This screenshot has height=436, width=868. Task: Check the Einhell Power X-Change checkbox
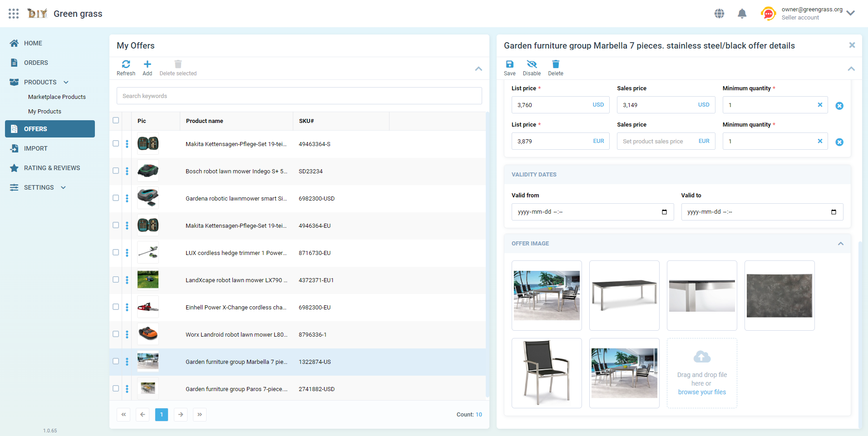(116, 307)
